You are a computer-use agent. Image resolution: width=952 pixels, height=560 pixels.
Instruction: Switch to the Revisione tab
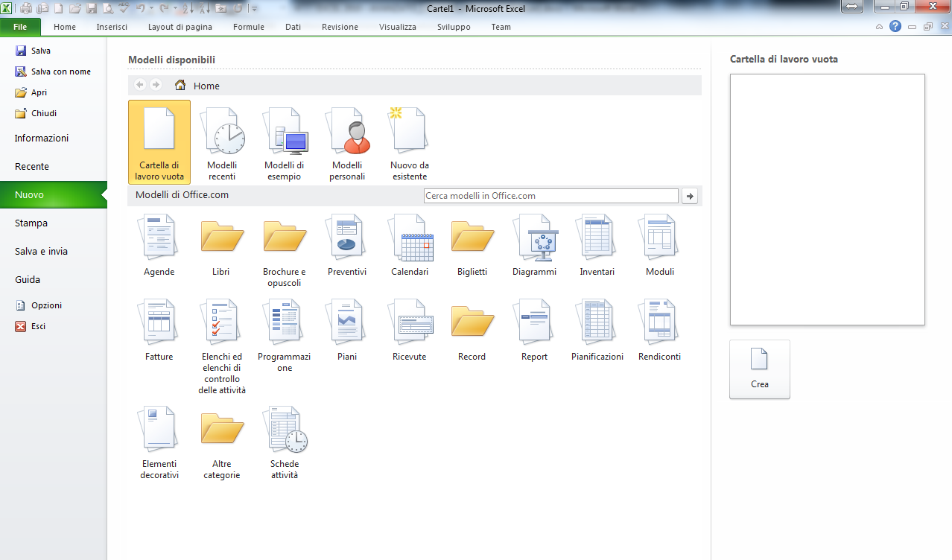tap(340, 27)
